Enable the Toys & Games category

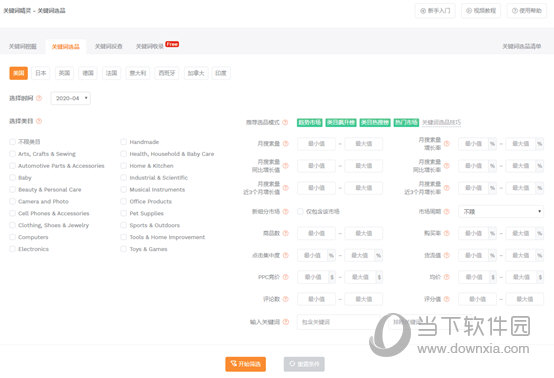point(123,249)
